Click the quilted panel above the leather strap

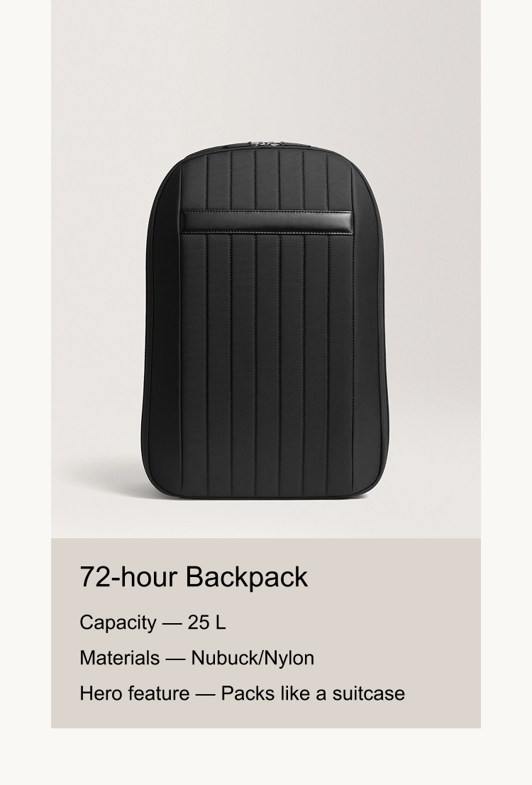point(267,180)
